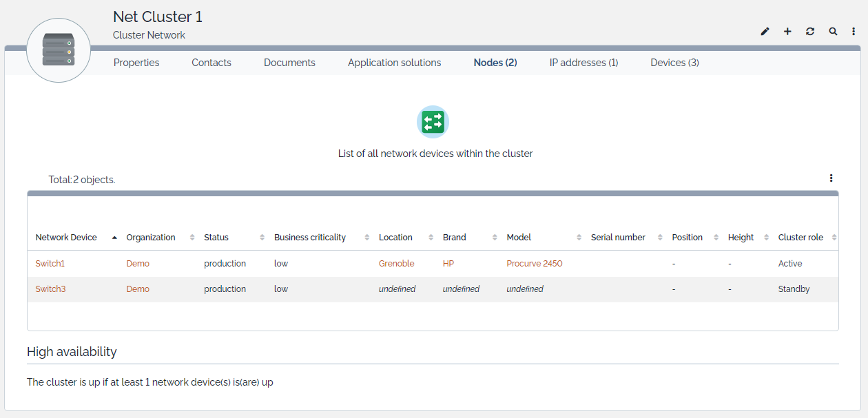868x418 pixels.
Task: Open the list options kebab menu above table
Action: pos(831,178)
